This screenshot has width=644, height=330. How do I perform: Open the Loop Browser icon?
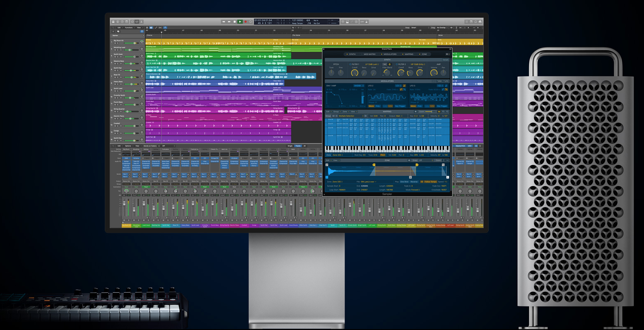pyautogui.click(x=475, y=22)
